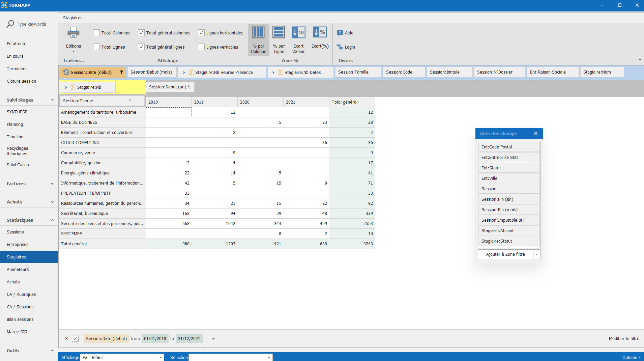Click sort icon on Session:Theme header
The width and height of the screenshot is (644, 361).
coord(131,101)
